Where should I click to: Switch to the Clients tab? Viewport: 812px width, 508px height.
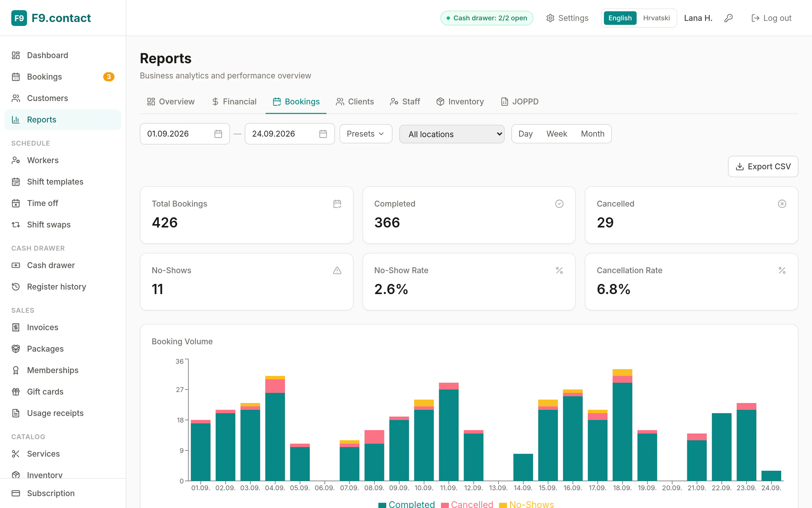(355, 102)
